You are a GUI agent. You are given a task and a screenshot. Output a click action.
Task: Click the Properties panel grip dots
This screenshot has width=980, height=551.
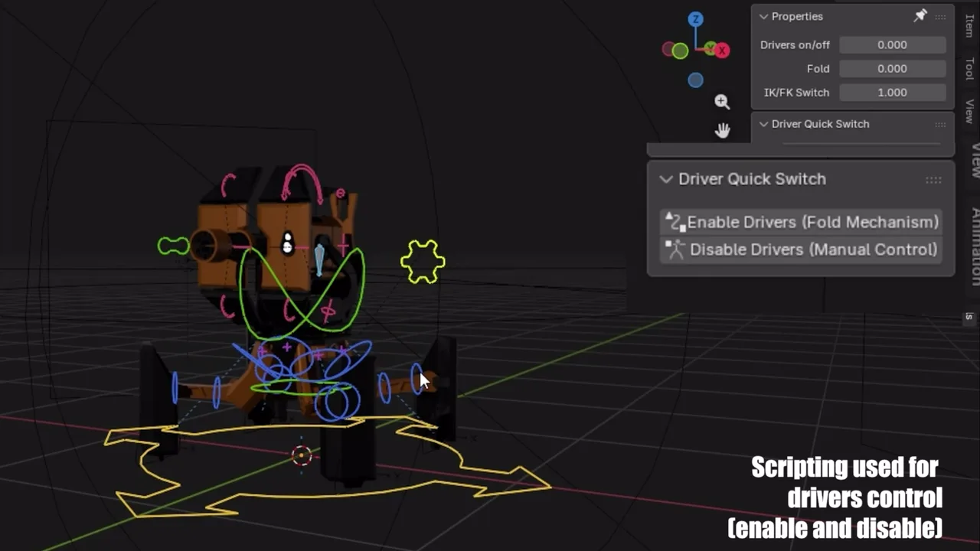(x=940, y=16)
